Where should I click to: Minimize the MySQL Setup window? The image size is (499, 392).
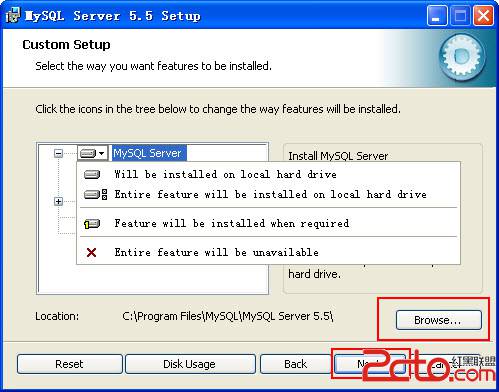437,16
